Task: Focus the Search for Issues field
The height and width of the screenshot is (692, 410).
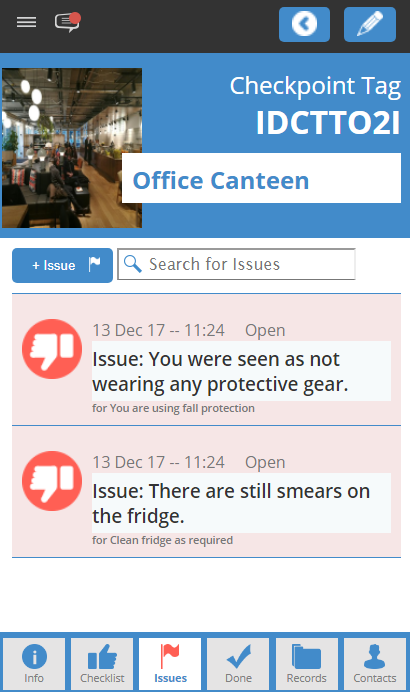Action: (237, 264)
